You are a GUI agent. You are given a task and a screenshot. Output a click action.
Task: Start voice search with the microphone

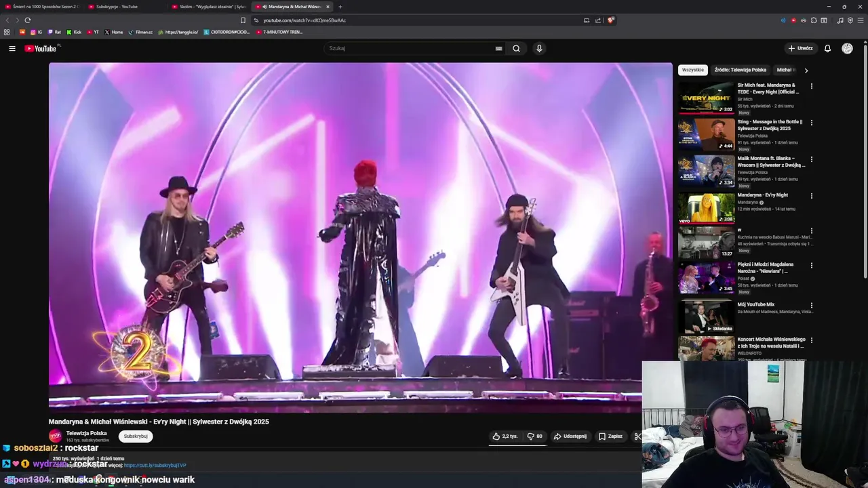tap(539, 48)
